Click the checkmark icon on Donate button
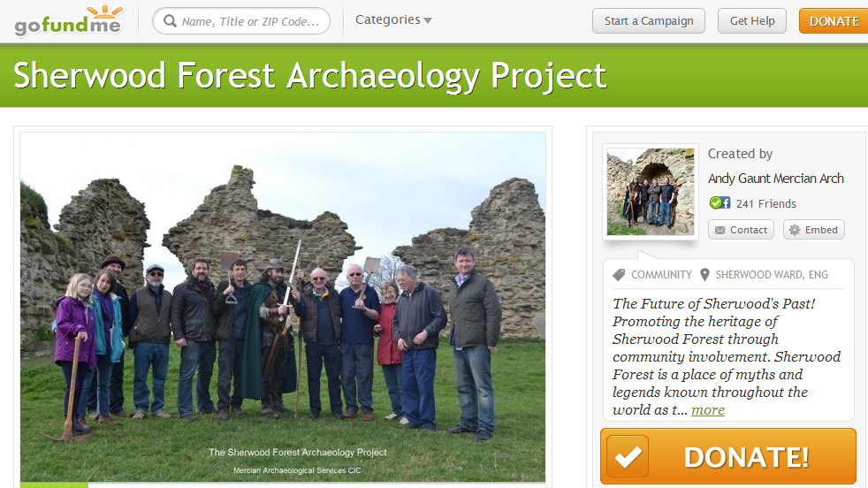This screenshot has height=488, width=868. tap(628, 457)
